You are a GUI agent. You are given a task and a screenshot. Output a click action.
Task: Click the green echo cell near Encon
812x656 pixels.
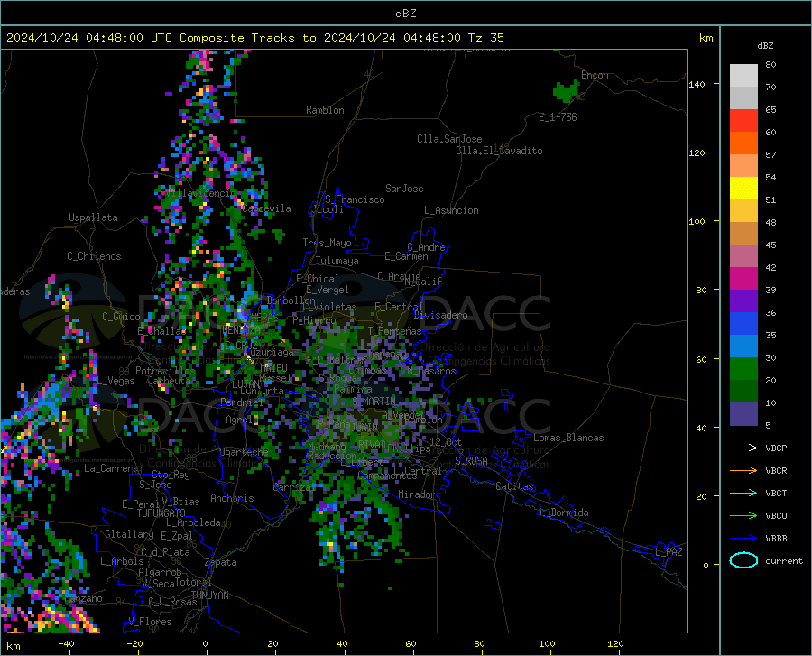coord(566,90)
